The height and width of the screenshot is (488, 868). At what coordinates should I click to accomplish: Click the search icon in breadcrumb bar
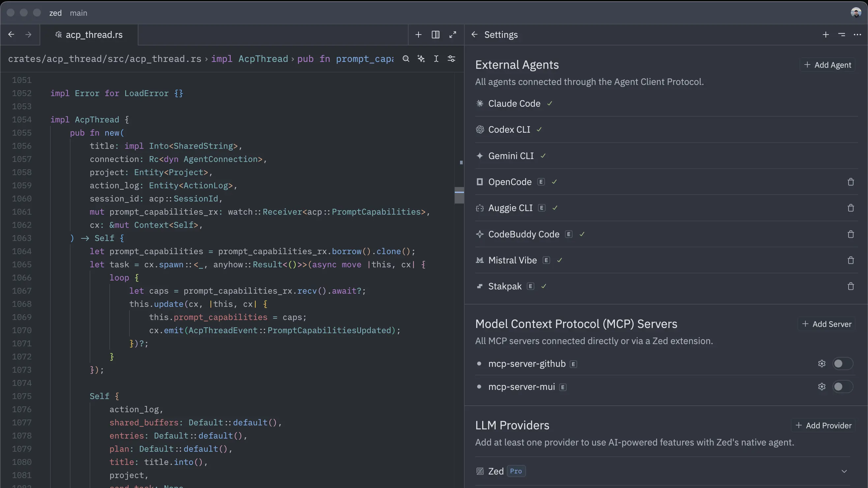(x=406, y=59)
